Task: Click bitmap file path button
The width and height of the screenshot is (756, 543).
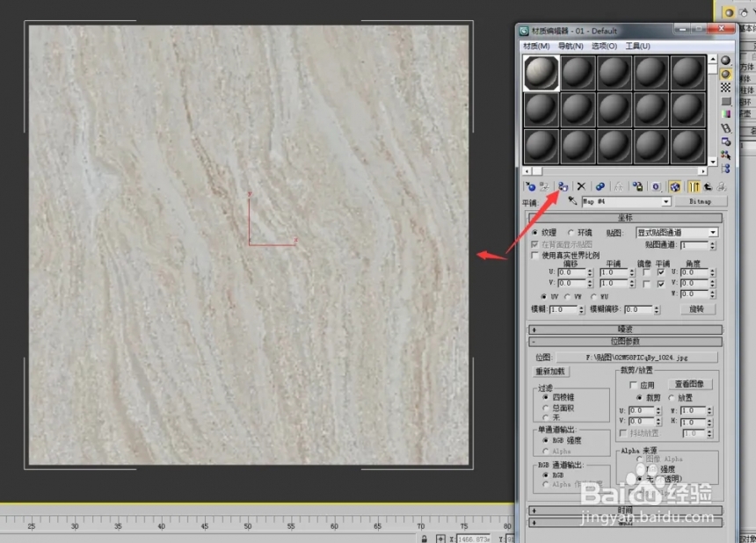Action: coord(636,357)
